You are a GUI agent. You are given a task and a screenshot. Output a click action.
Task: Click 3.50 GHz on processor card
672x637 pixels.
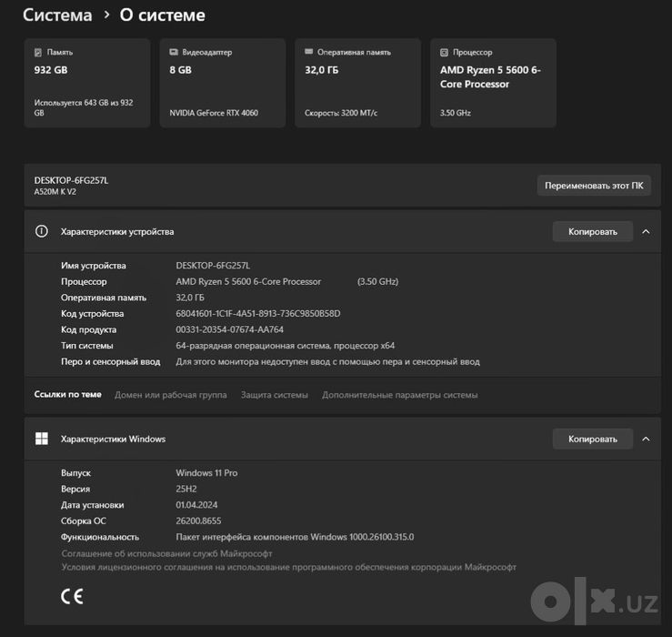pyautogui.click(x=456, y=113)
